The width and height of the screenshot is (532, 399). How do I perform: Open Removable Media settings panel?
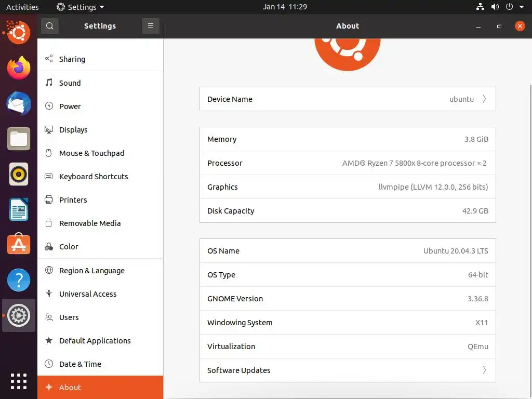(x=100, y=223)
